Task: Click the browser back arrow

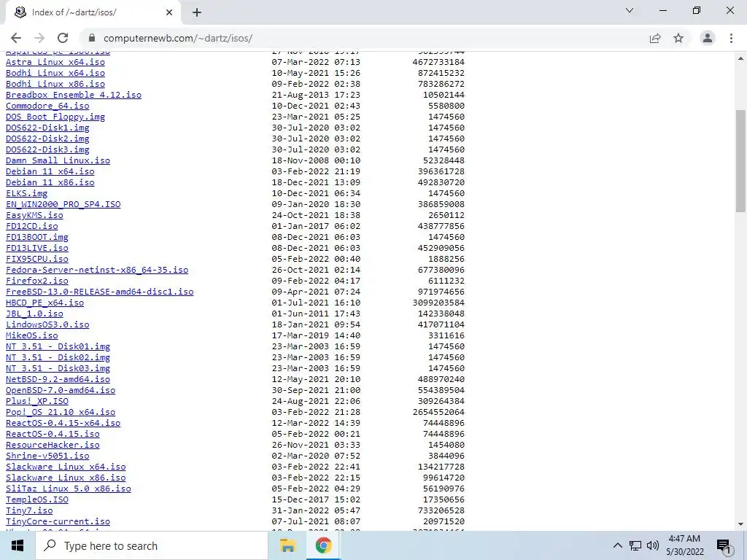Action: click(16, 38)
